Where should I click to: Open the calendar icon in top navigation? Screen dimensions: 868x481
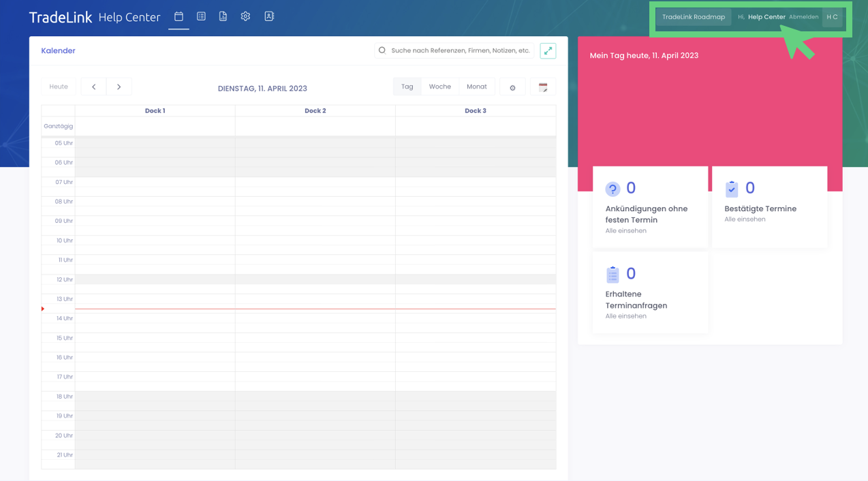coord(179,16)
